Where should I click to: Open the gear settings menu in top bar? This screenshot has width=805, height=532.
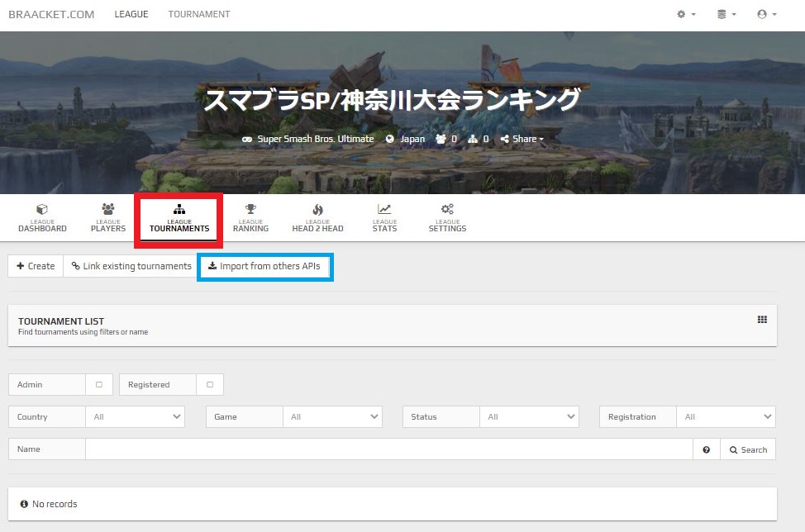pyautogui.click(x=686, y=14)
